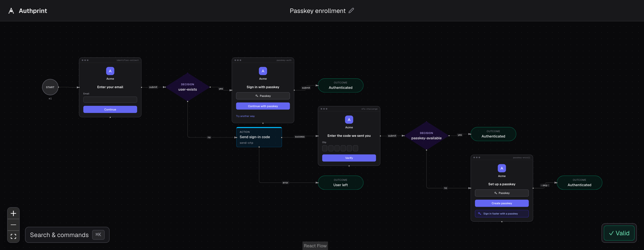
Task: Click submit edge label after email card
Action: pyautogui.click(x=153, y=87)
